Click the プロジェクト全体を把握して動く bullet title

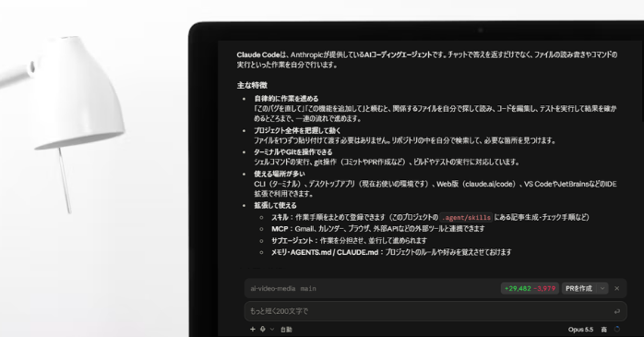pyautogui.click(x=297, y=130)
